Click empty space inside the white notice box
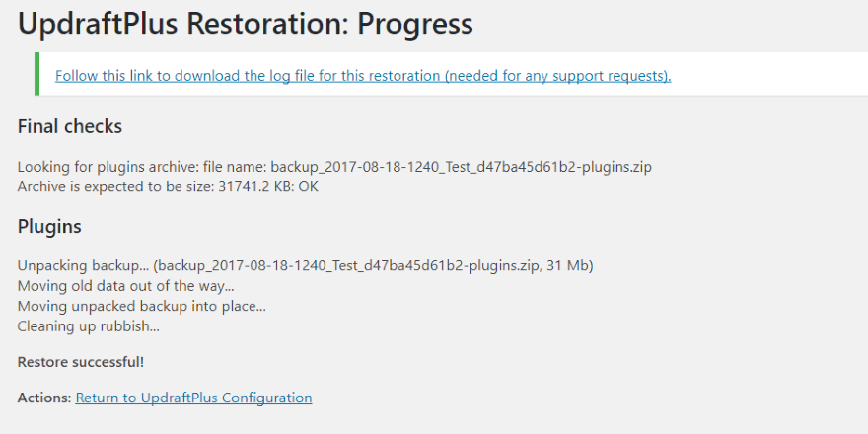 coord(769,74)
